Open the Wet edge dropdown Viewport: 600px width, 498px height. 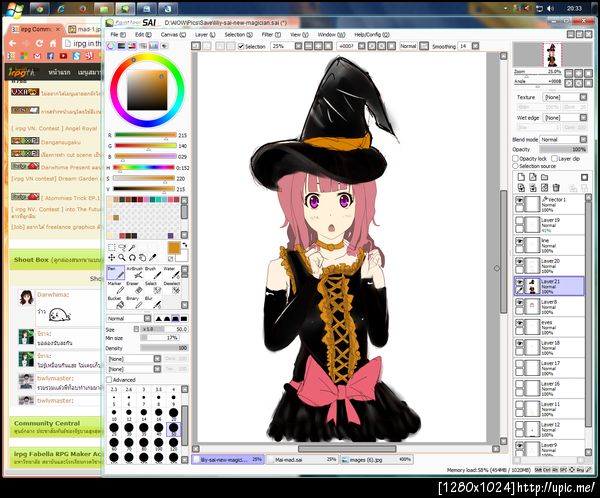[565, 118]
